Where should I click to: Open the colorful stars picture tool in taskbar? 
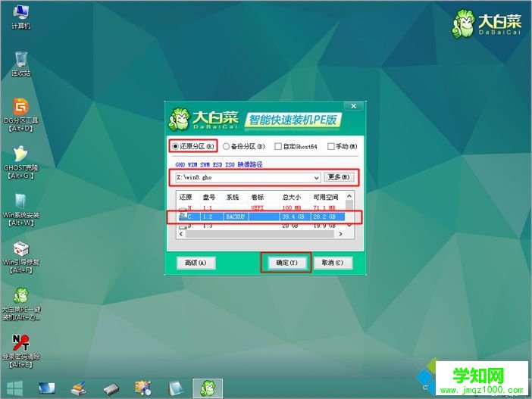point(143,388)
